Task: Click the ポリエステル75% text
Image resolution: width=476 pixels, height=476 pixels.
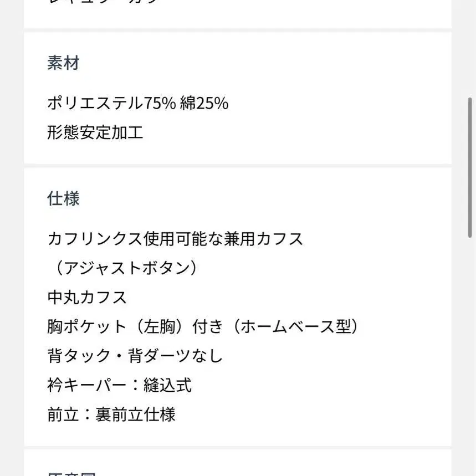Action: 111,103
